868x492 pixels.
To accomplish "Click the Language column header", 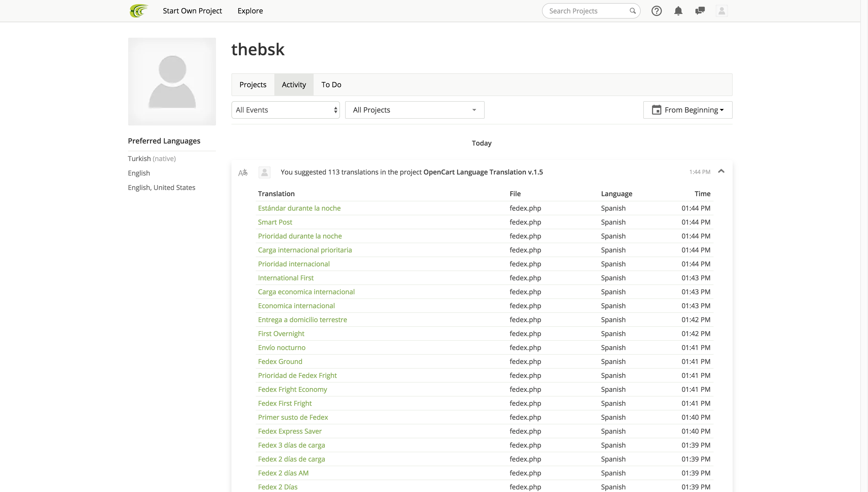I will click(616, 194).
